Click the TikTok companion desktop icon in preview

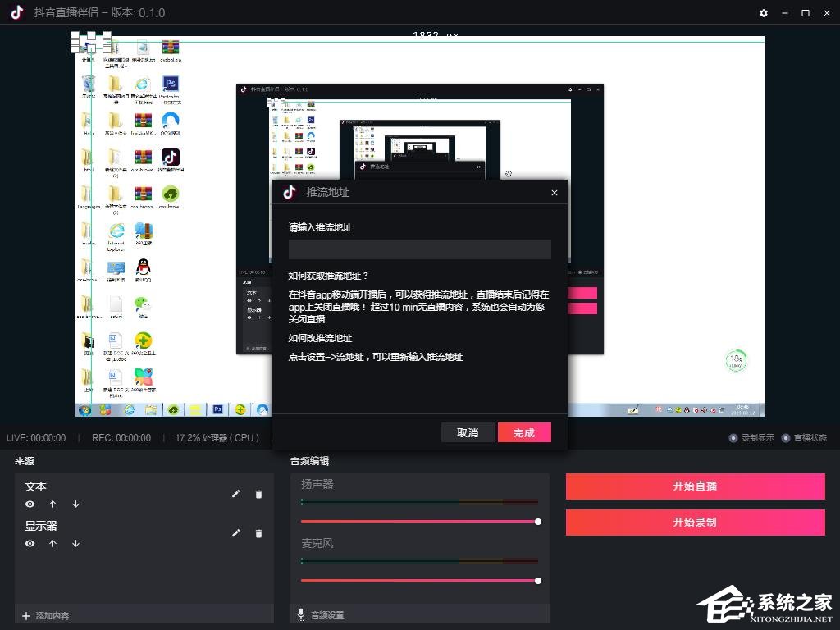click(171, 157)
